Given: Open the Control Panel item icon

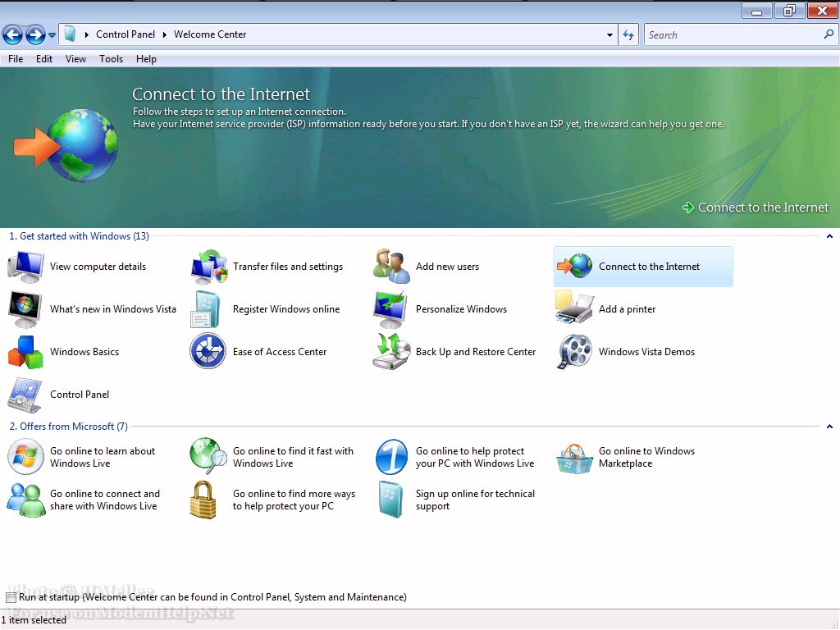Looking at the screenshot, I should tap(25, 395).
